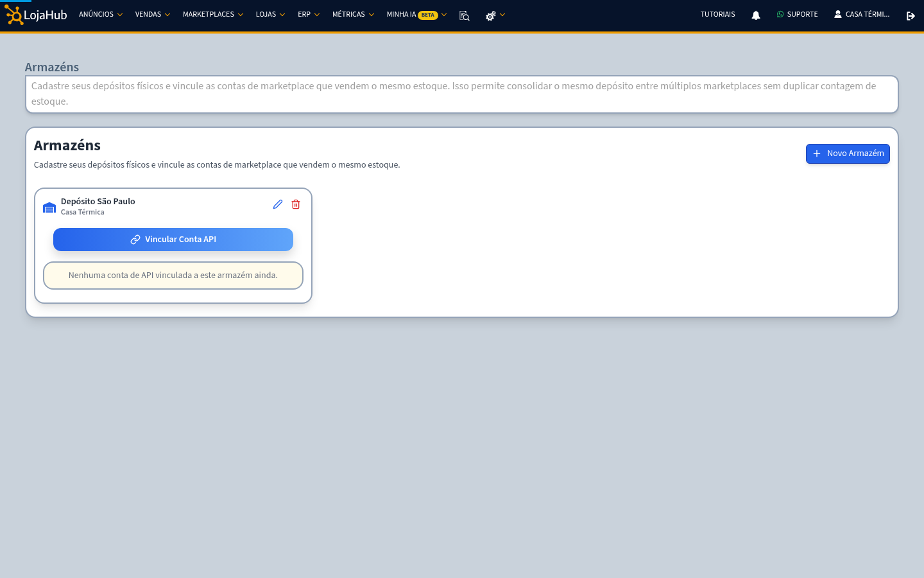The image size is (924, 578).
Task: Expand the Marketplaces dropdown menu
Action: tap(213, 14)
